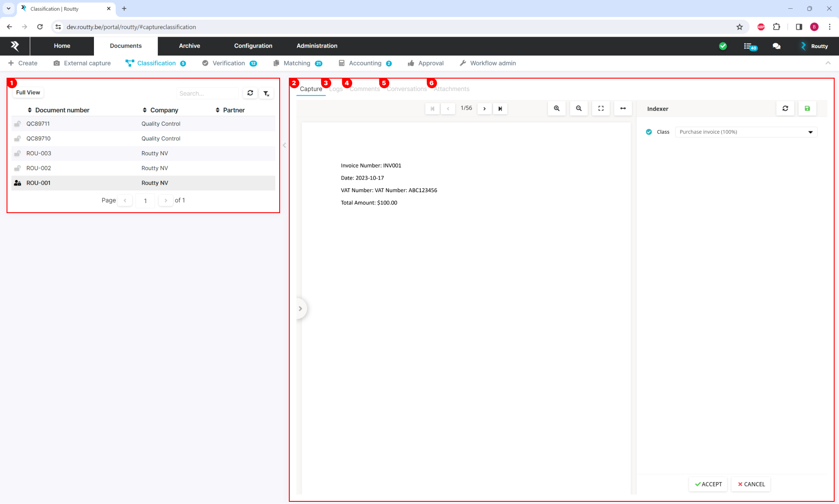Click the fit-to-page icon on document viewer
839x504 pixels.
tap(601, 108)
